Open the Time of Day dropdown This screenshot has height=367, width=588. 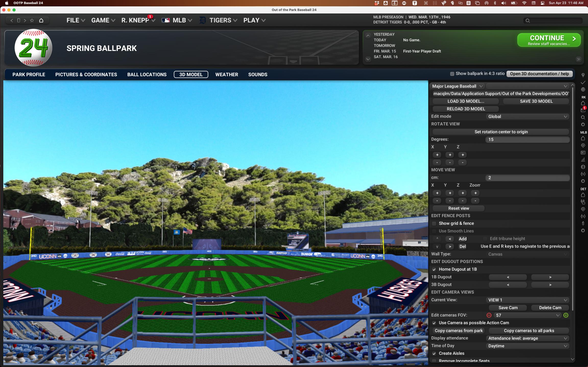tap(527, 346)
